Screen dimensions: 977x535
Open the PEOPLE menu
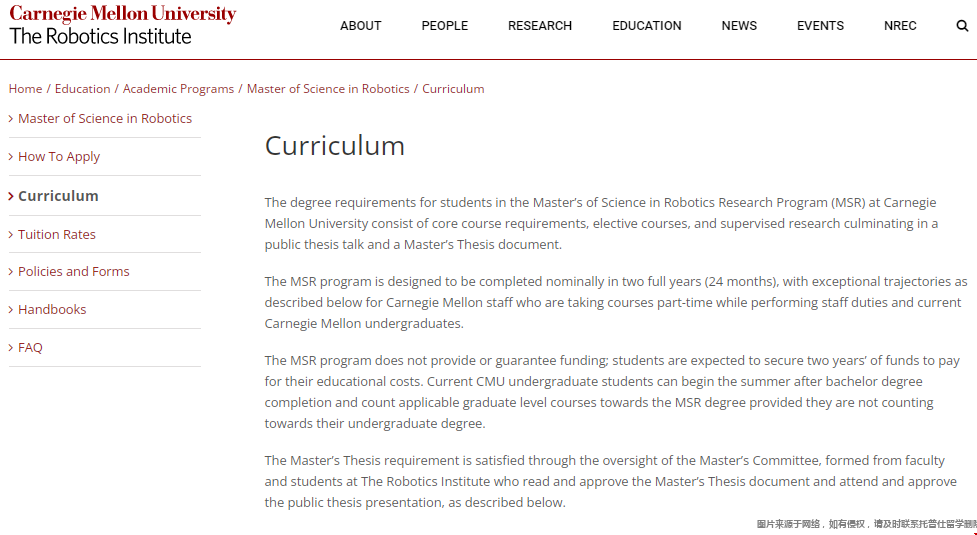pos(444,26)
